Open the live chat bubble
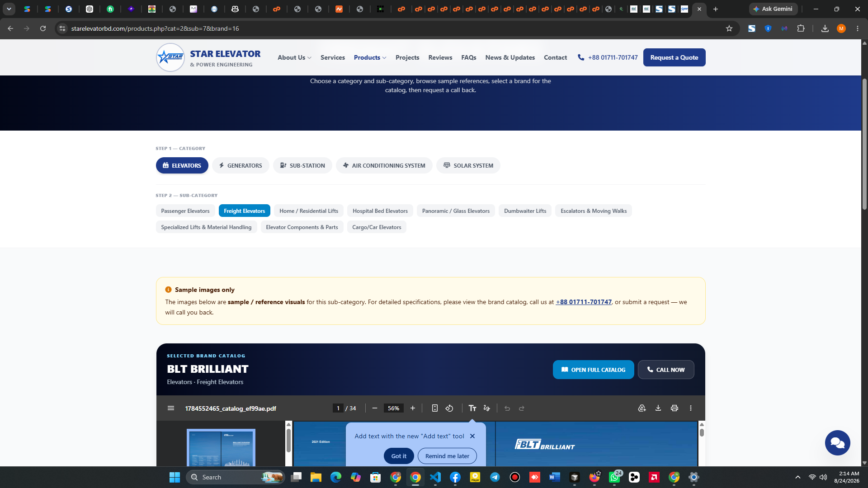Image resolution: width=868 pixels, height=488 pixels. [838, 443]
